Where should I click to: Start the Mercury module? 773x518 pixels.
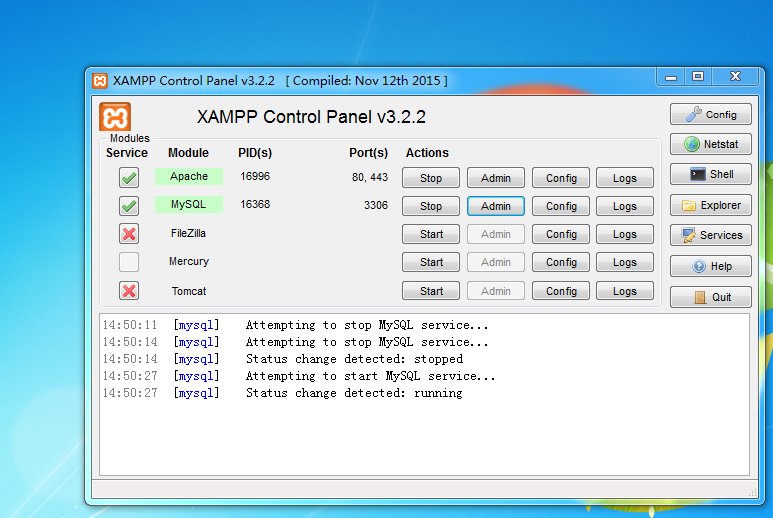[x=430, y=262]
